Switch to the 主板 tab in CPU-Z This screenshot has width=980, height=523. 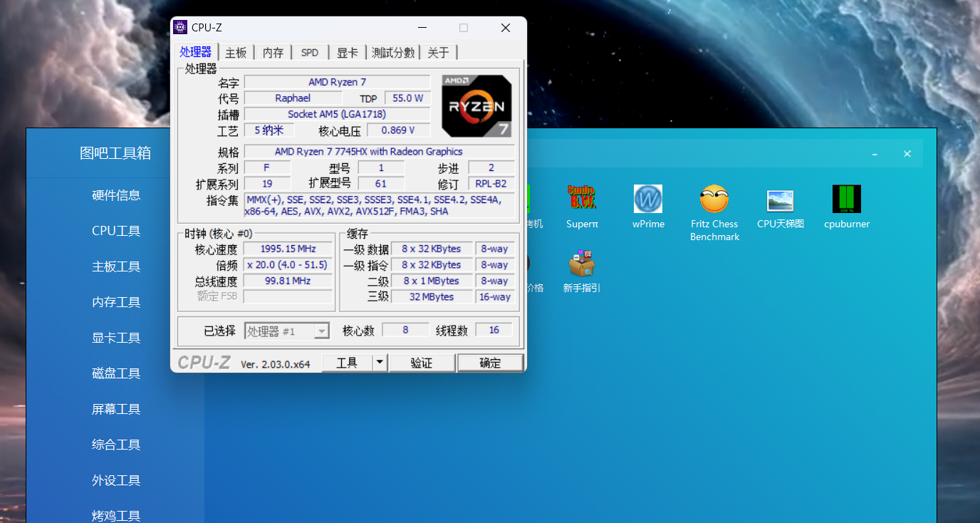236,53
